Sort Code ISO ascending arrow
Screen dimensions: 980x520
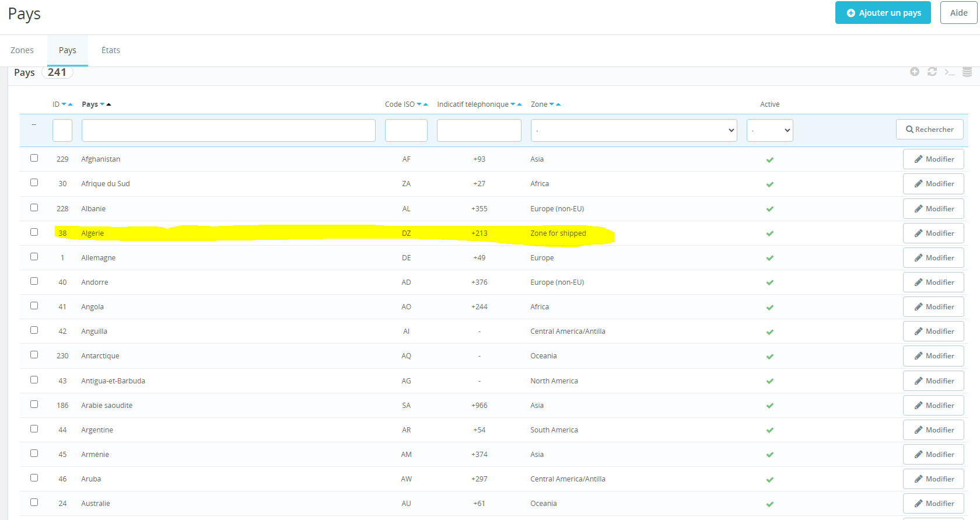click(x=425, y=104)
